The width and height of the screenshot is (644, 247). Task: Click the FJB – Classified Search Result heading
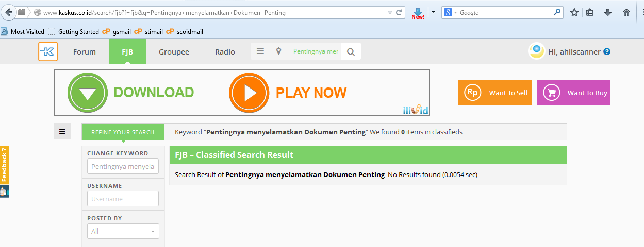(234, 155)
